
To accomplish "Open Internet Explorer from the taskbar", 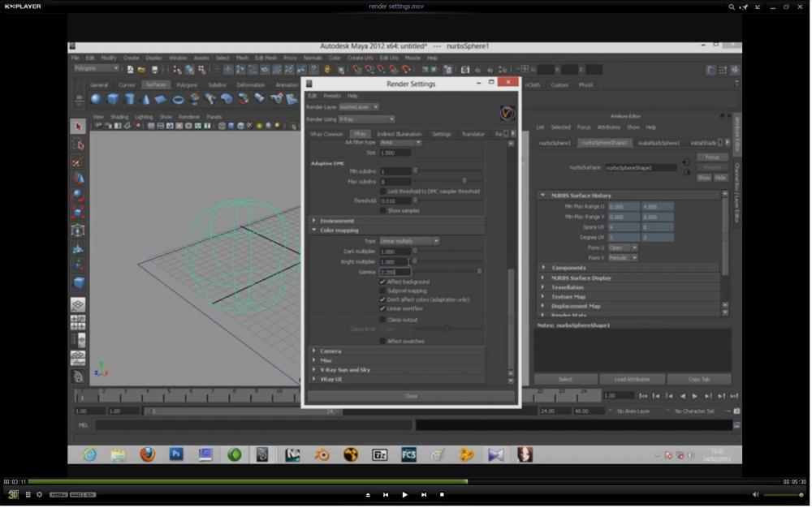I will [89, 454].
